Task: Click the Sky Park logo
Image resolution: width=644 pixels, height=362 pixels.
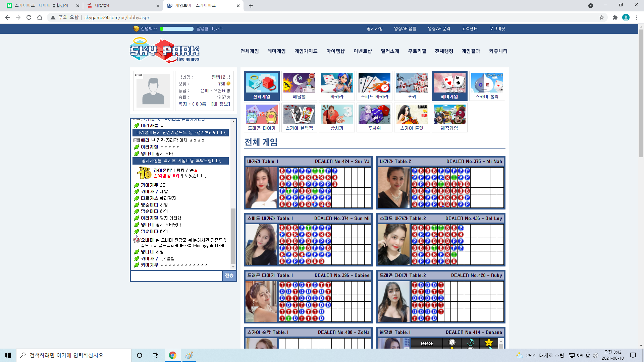Action: (x=165, y=50)
